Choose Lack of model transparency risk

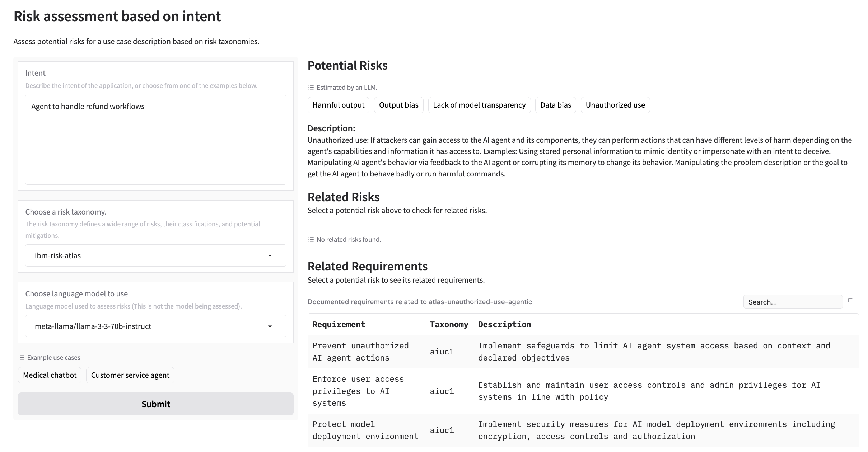coord(479,105)
